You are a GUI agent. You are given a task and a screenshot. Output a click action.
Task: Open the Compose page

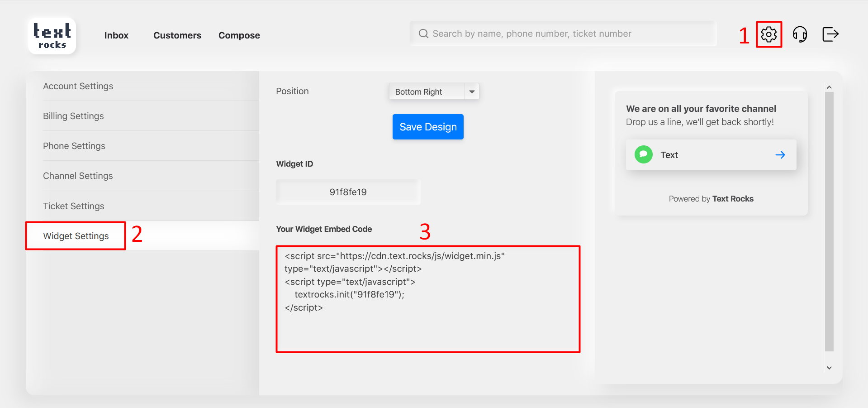click(x=239, y=35)
